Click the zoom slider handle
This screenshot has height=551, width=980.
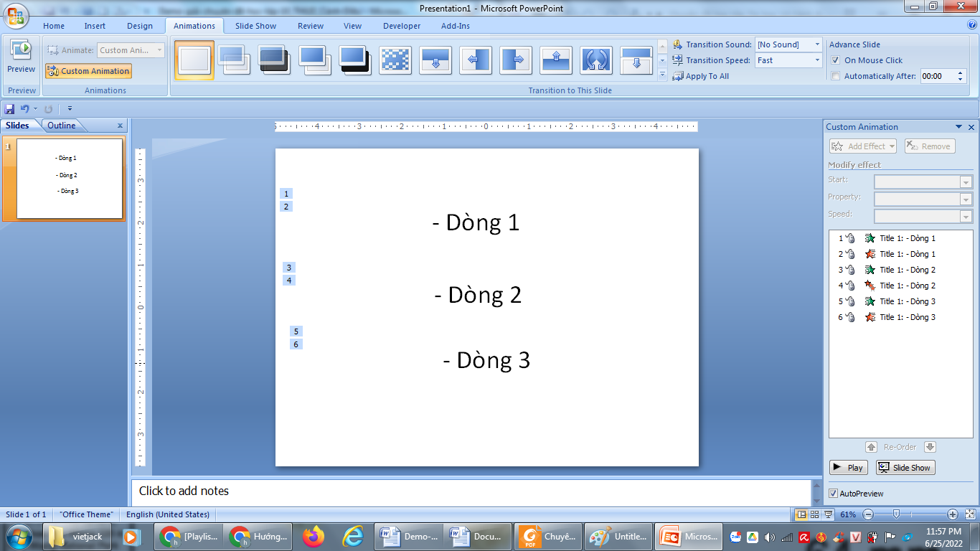895,514
